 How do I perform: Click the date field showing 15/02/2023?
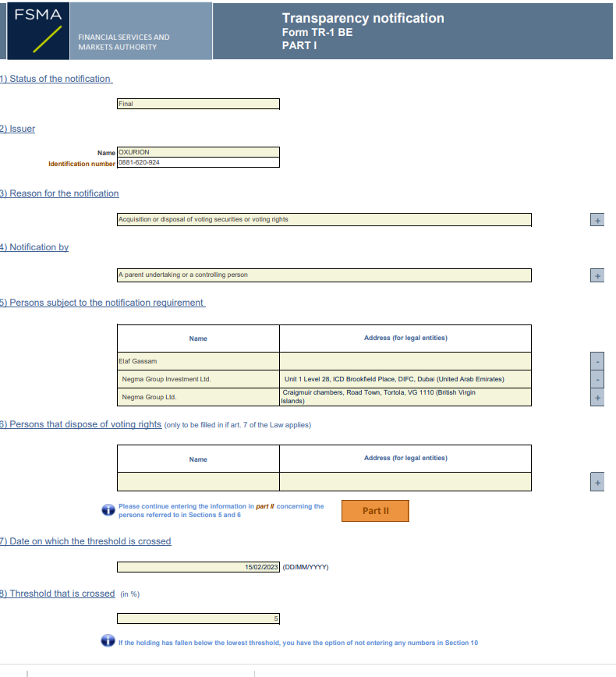point(198,567)
